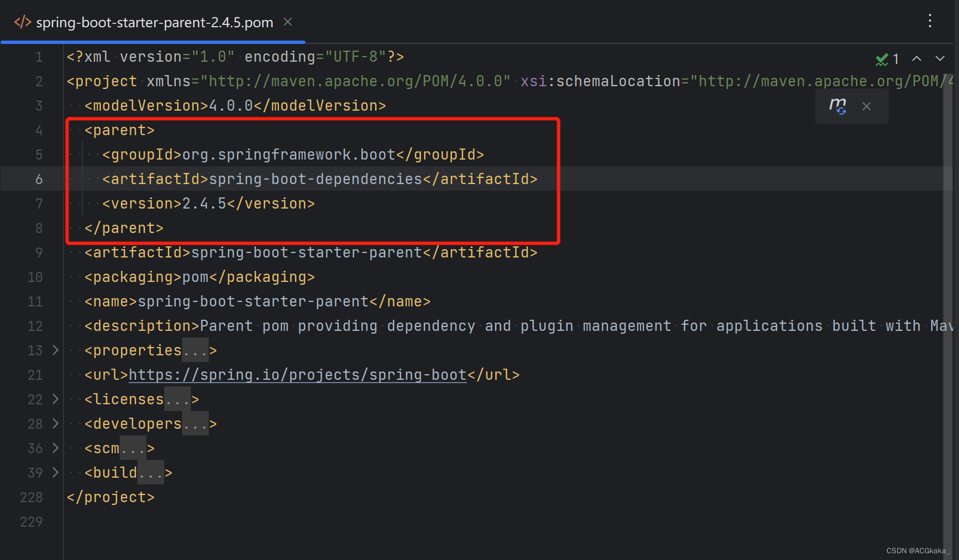Click the build folded ellipsis placeholder
959x560 pixels.
pyautogui.click(x=151, y=473)
